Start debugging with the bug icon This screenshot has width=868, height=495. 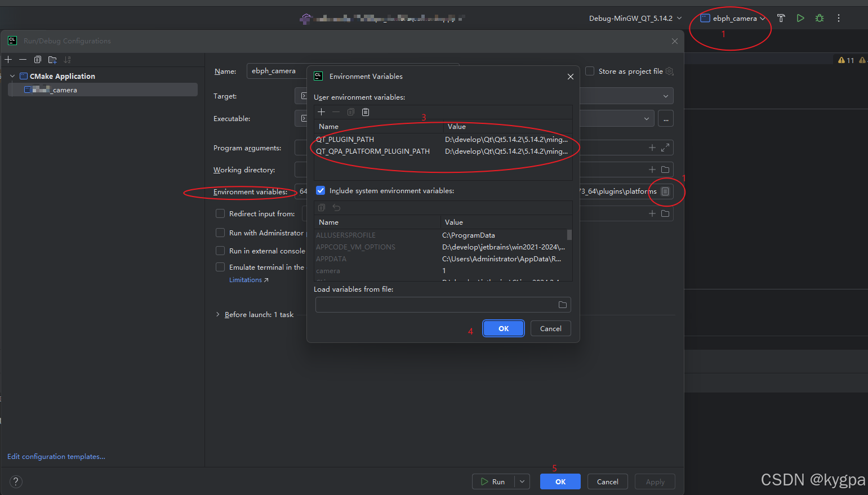pos(819,17)
